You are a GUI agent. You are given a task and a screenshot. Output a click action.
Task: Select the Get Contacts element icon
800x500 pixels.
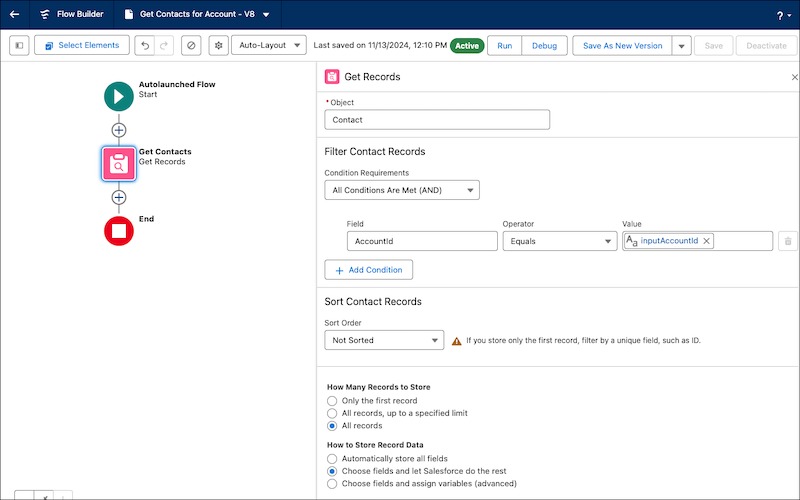tap(119, 164)
